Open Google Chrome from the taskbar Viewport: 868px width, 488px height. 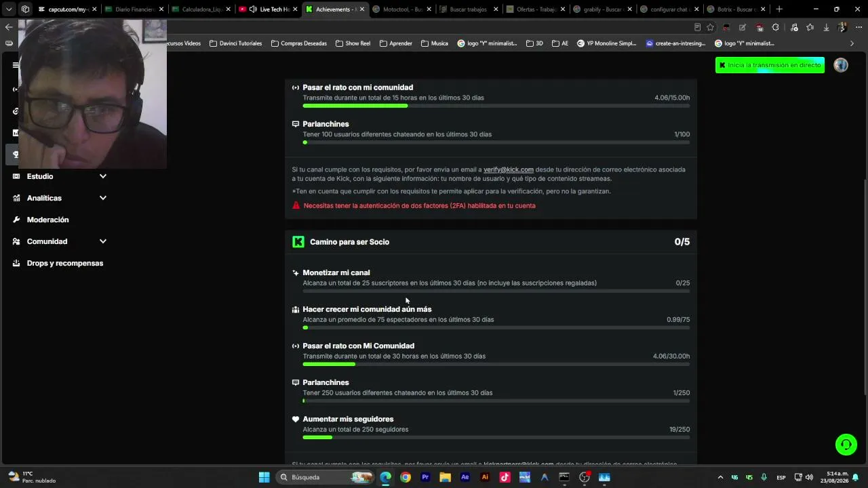coord(406,477)
